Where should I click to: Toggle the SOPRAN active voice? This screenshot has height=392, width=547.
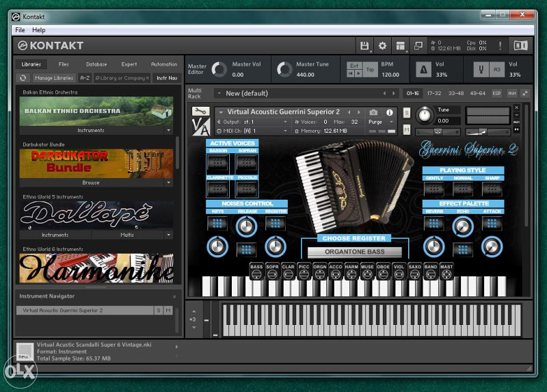[247, 162]
